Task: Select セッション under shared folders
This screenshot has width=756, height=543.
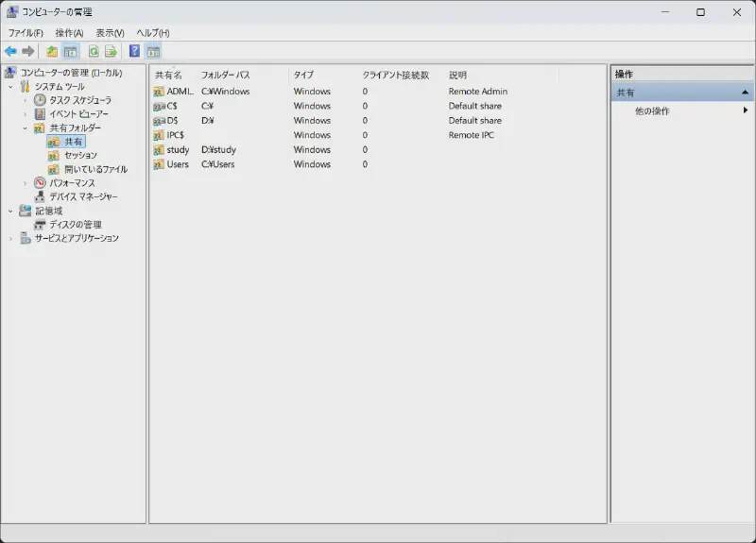Action: click(80, 155)
